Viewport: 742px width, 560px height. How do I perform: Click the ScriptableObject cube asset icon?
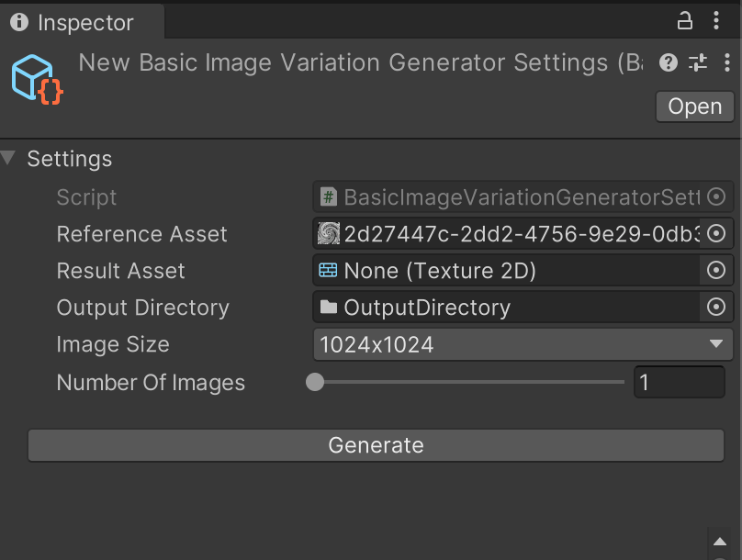click(36, 78)
